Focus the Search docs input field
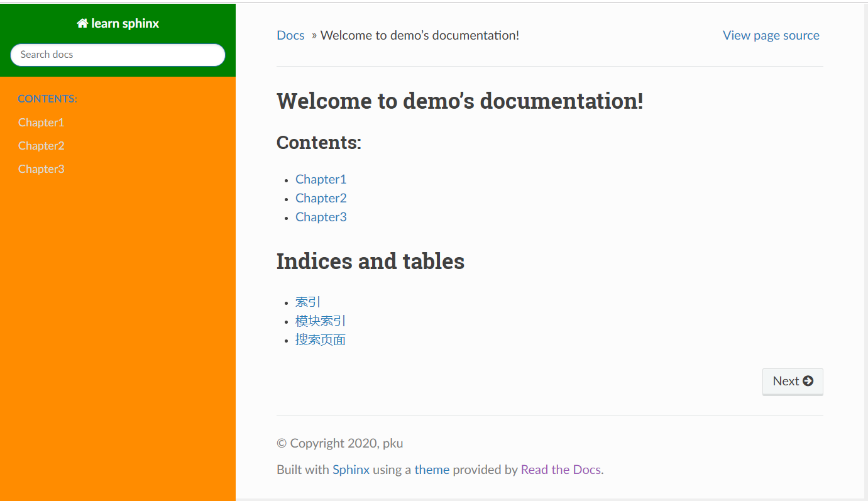Image resolution: width=868 pixels, height=501 pixels. [118, 55]
